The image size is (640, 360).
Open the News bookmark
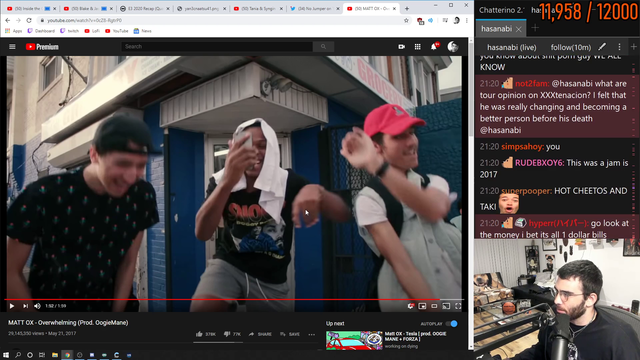[x=142, y=31]
